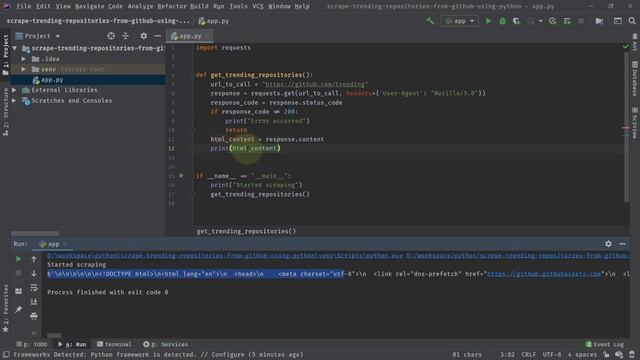Open the SciView side panel tab

click(x=635, y=123)
